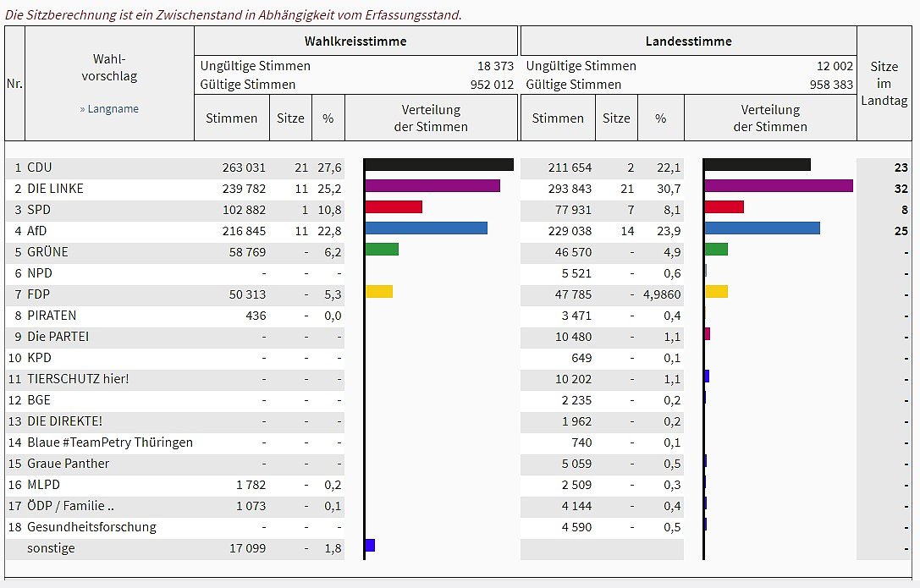Select the Sitze im Landtag column header
920x588 pixels.
(884, 83)
